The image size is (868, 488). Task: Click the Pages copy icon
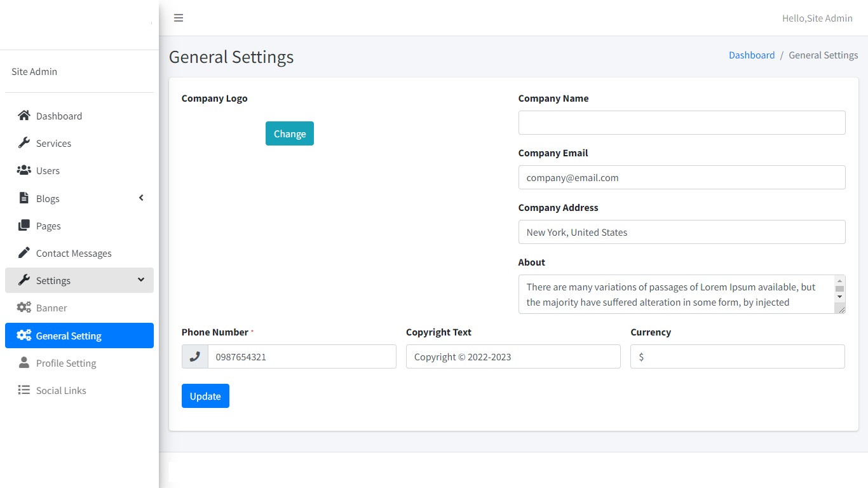click(x=24, y=226)
